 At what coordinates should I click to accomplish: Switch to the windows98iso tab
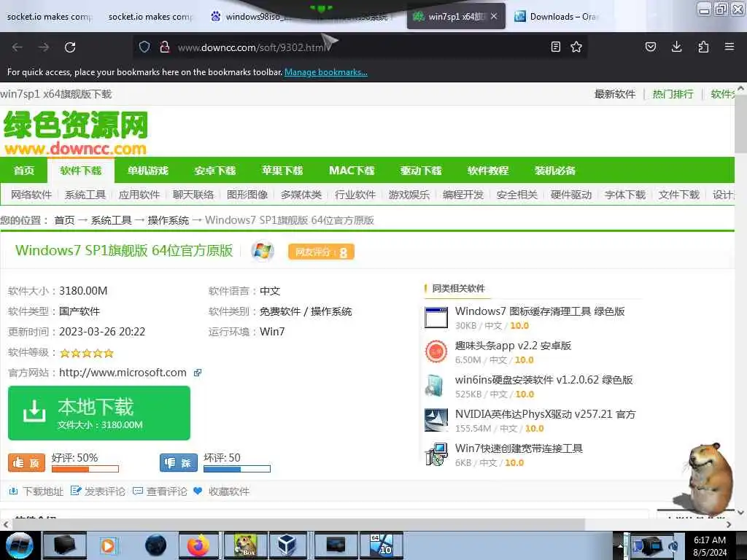252,17
